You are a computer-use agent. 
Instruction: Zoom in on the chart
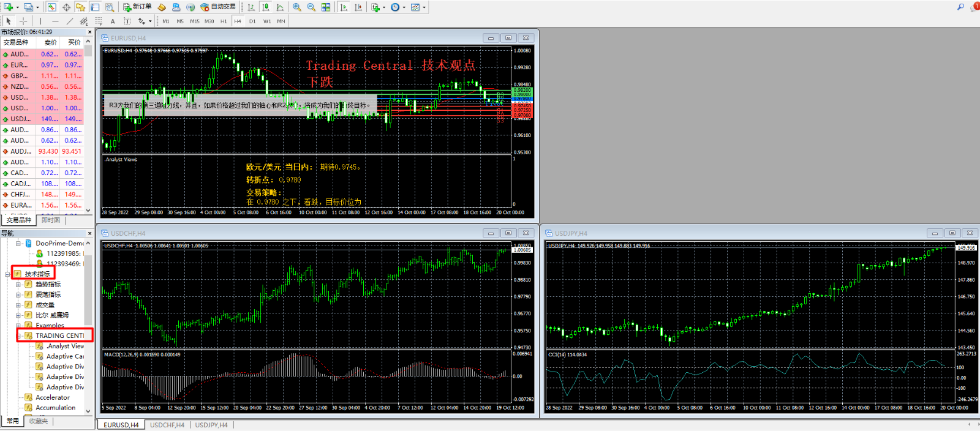click(296, 7)
